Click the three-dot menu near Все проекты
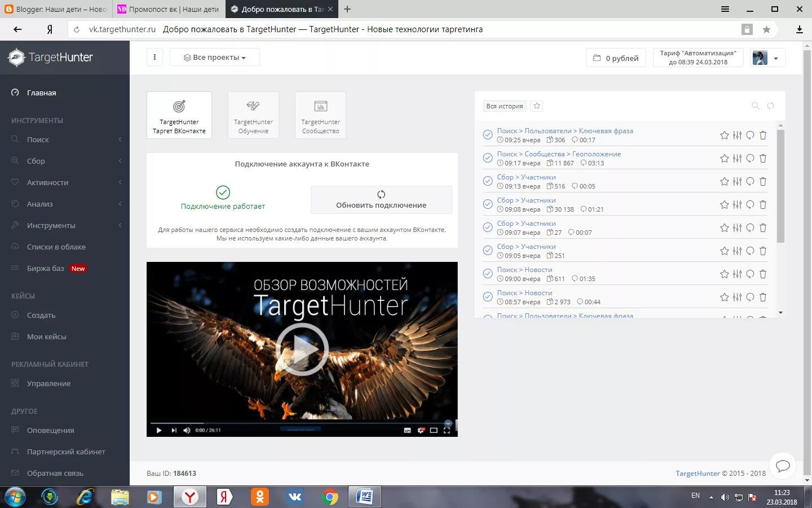Screen dimensions: 812x508 tap(155, 57)
